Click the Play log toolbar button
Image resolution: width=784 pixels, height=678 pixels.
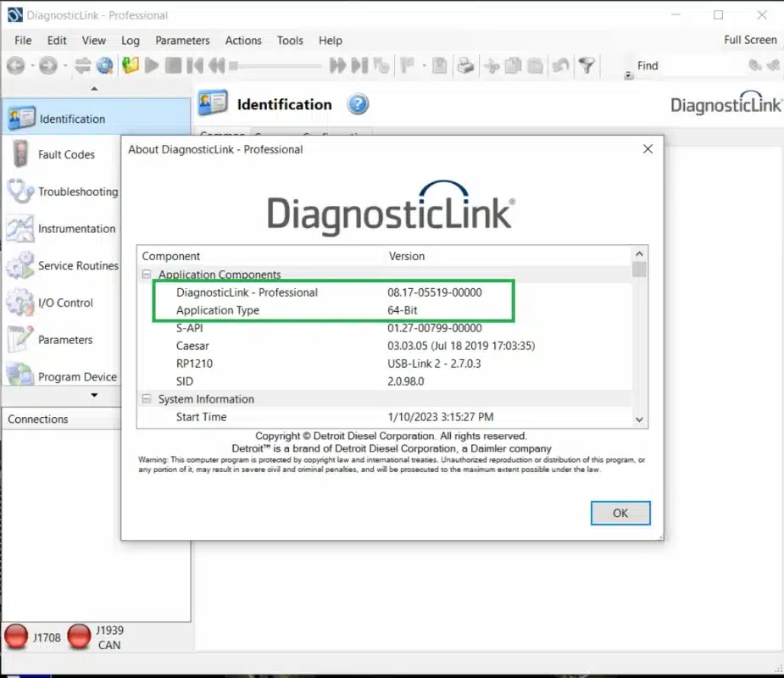[152, 65]
